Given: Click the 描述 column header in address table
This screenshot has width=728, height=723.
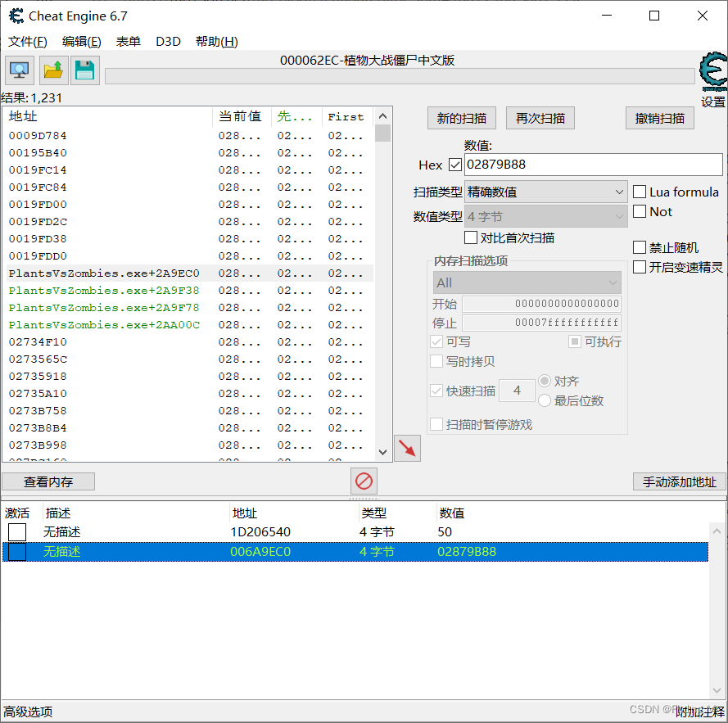Looking at the screenshot, I should (x=137, y=513).
